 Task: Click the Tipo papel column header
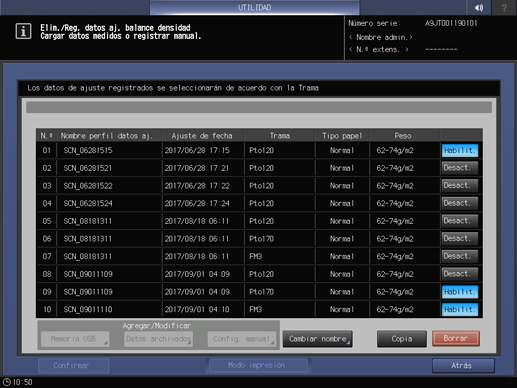click(x=342, y=136)
